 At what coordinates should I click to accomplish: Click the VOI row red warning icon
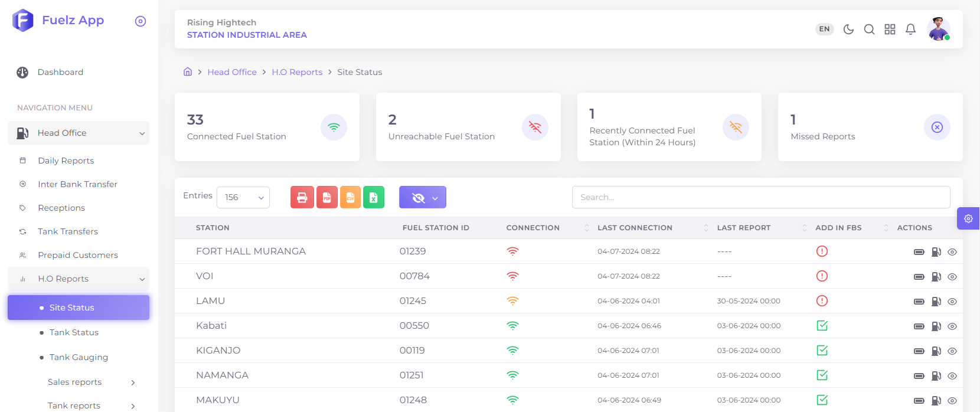822,276
